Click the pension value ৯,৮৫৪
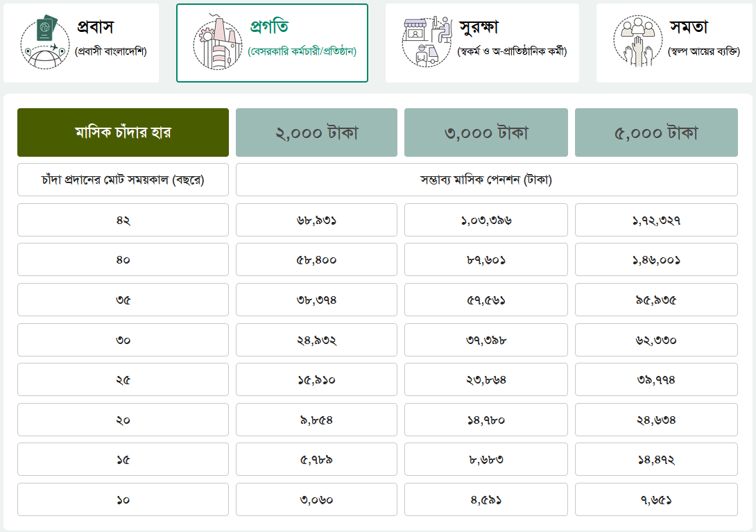756x532 pixels. [x=316, y=420]
